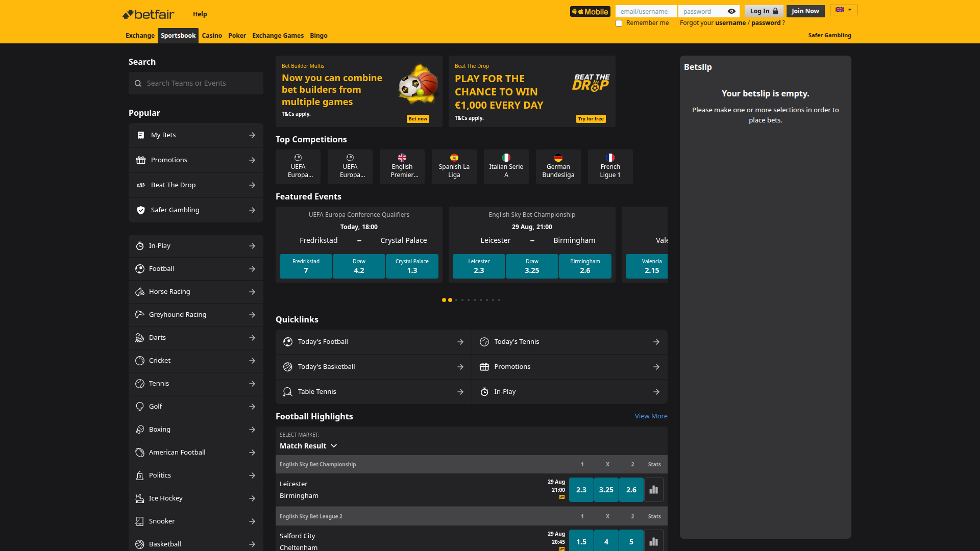This screenshot has width=980, height=551.
Task: Click the Darts sport icon
Action: 140,337
